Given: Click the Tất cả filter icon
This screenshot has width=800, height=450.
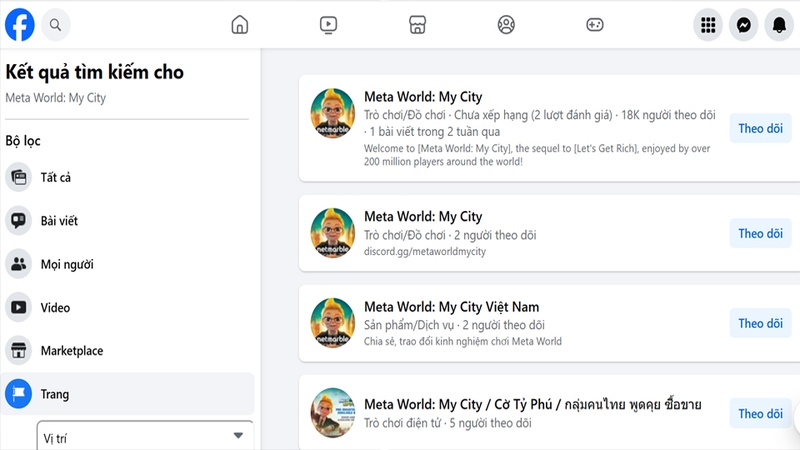Looking at the screenshot, I should click(x=18, y=177).
